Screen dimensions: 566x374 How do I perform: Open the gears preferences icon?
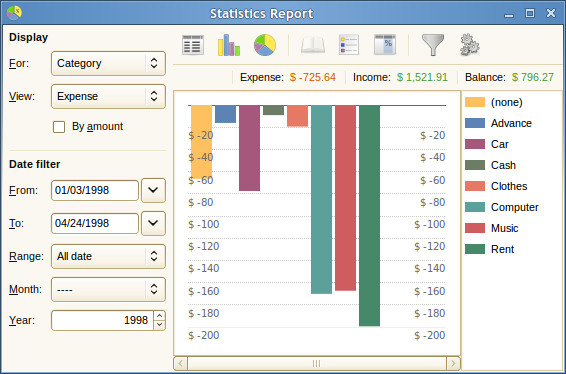pos(469,45)
